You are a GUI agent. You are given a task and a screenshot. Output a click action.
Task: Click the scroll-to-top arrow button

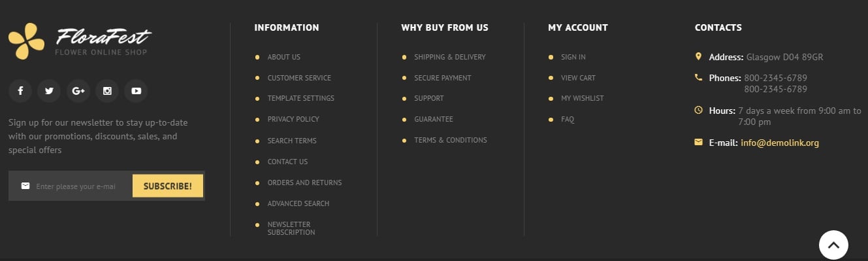click(833, 245)
